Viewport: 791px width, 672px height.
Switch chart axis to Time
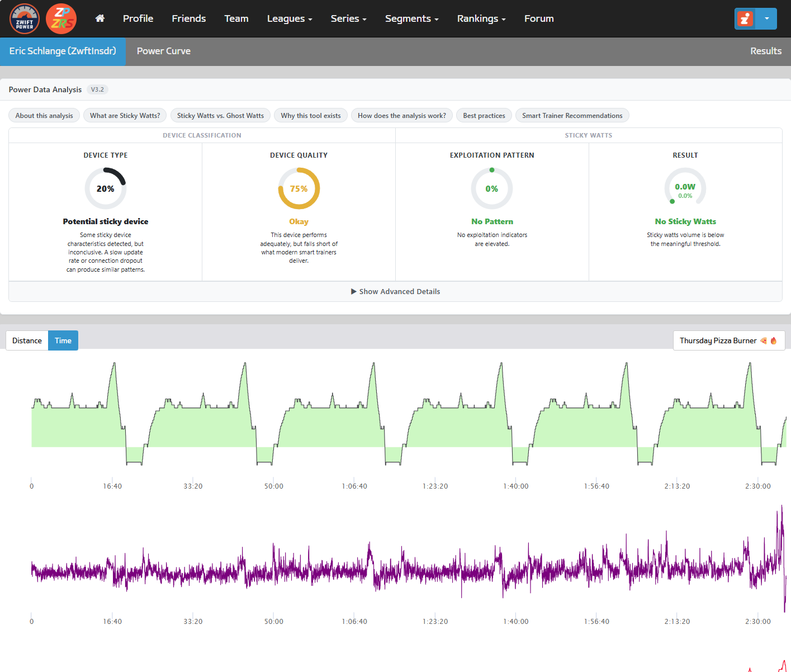pos(63,340)
